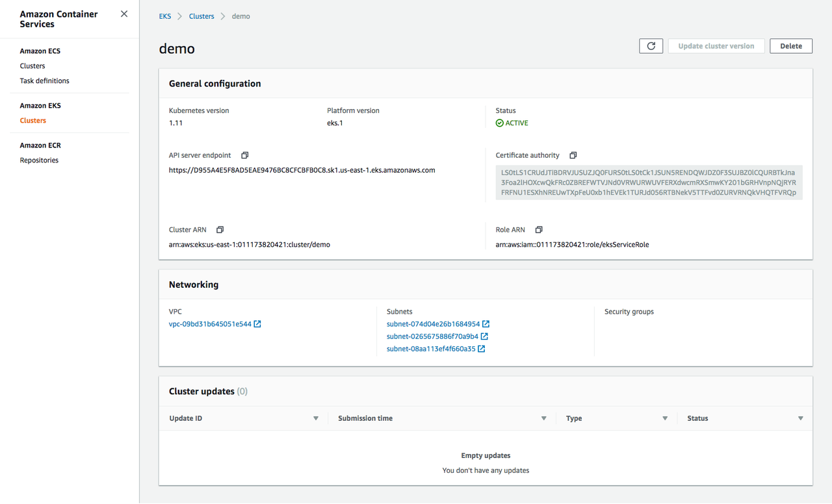Open external link icon for VPC vpc-09bd31b645051e544

(257, 324)
